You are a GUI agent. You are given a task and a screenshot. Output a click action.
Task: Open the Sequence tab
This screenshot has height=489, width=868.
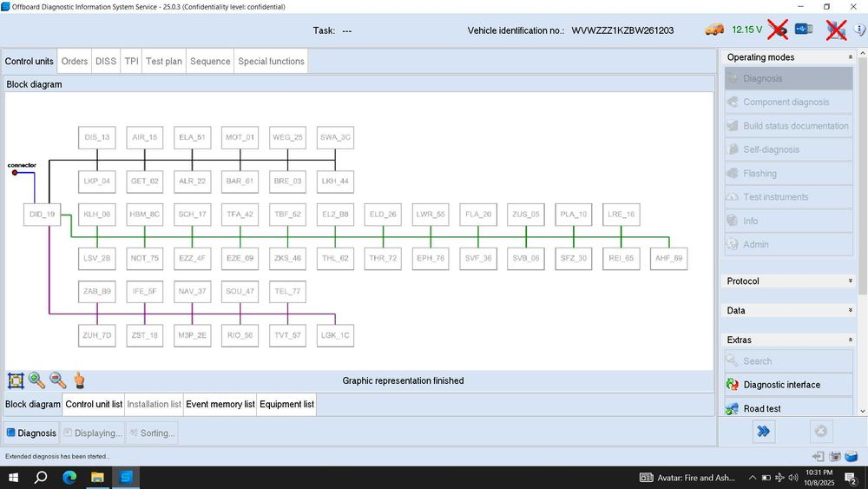(210, 61)
